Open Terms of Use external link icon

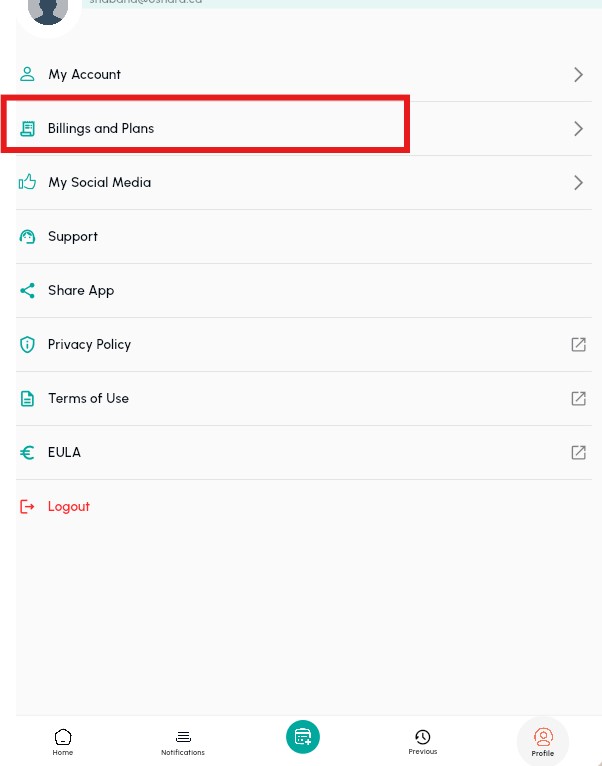tap(578, 399)
